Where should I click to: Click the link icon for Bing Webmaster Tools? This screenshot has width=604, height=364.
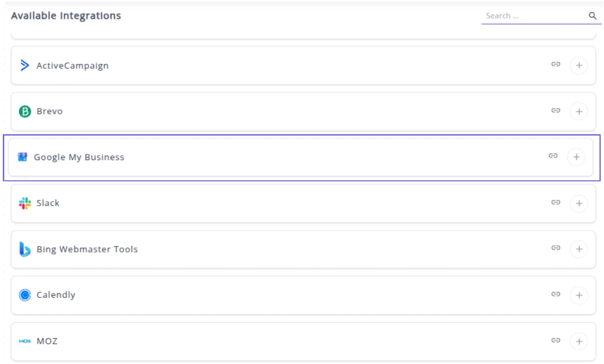555,248
